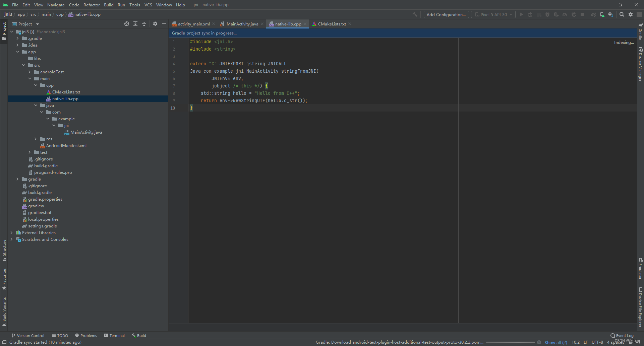The width and height of the screenshot is (644, 346).
Task: Expand the androidTest folder
Action: 30,72
